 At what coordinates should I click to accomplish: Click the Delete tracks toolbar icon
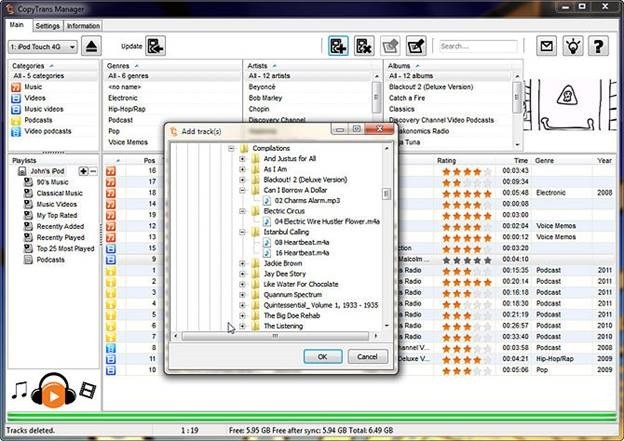point(364,46)
